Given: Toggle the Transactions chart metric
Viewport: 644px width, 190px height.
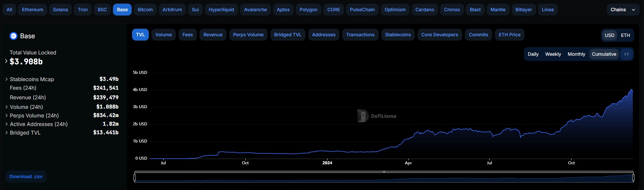Looking at the screenshot, I should (x=360, y=35).
